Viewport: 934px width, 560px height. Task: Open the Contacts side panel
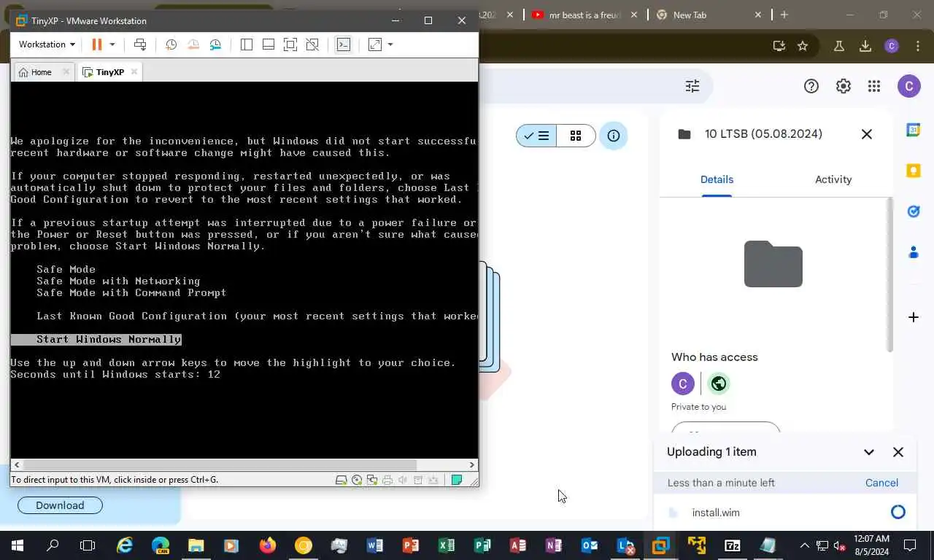point(913,252)
